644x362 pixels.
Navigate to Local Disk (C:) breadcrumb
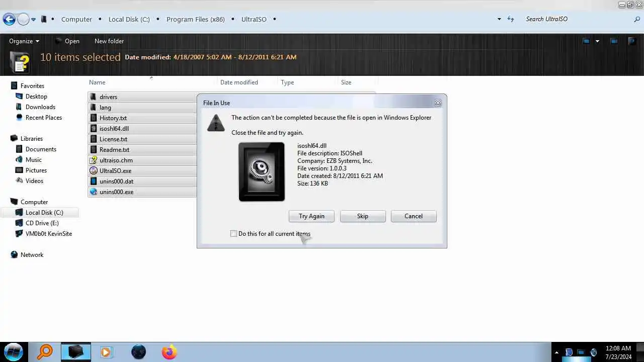coord(129,19)
